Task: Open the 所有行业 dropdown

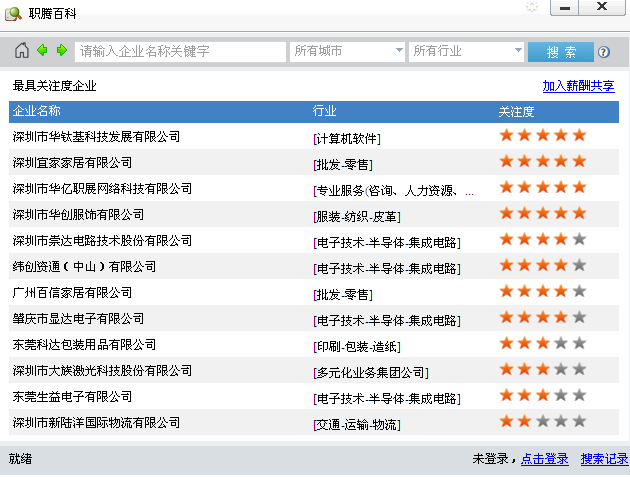Action: (466, 51)
